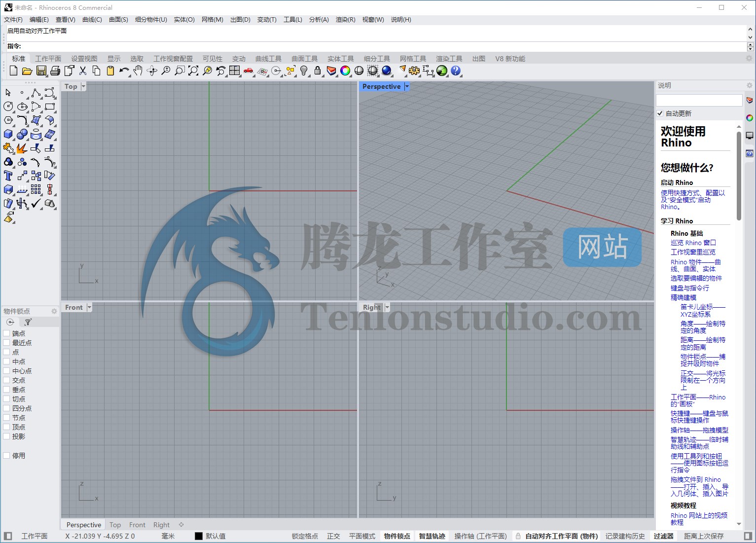Select the Box solid tool in sidebar

[8, 134]
